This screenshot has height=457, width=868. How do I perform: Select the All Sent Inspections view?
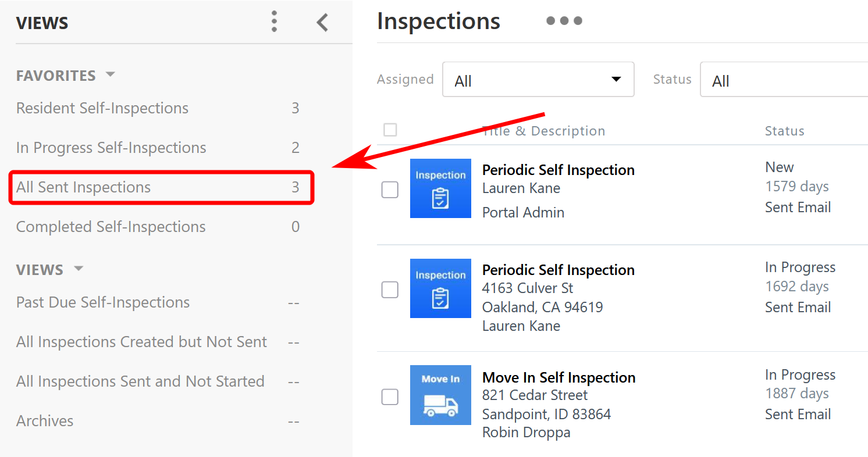pyautogui.click(x=83, y=187)
